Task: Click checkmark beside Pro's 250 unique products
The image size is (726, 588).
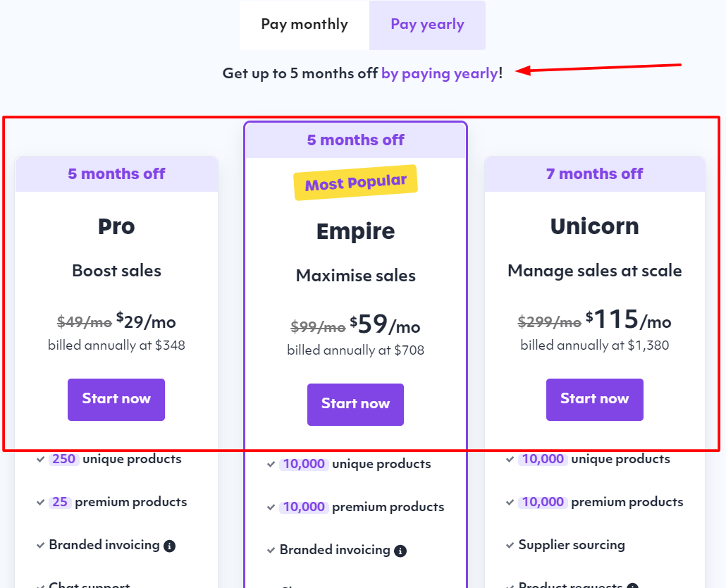Action: pos(40,460)
